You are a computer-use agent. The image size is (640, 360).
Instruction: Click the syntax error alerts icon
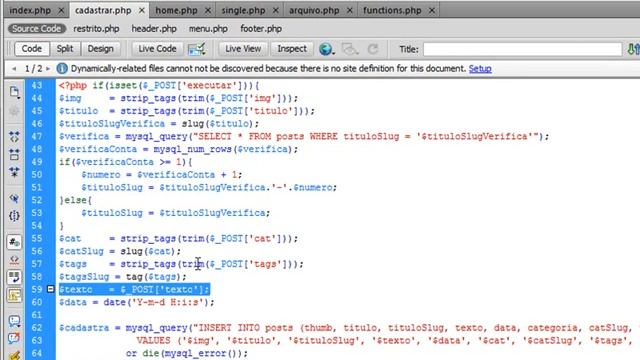coord(14,295)
